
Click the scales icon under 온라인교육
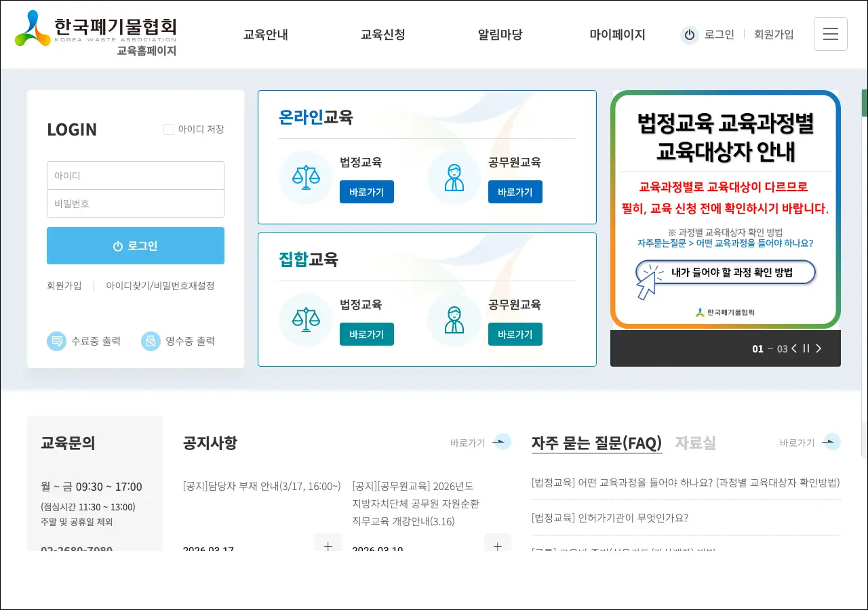pos(306,178)
